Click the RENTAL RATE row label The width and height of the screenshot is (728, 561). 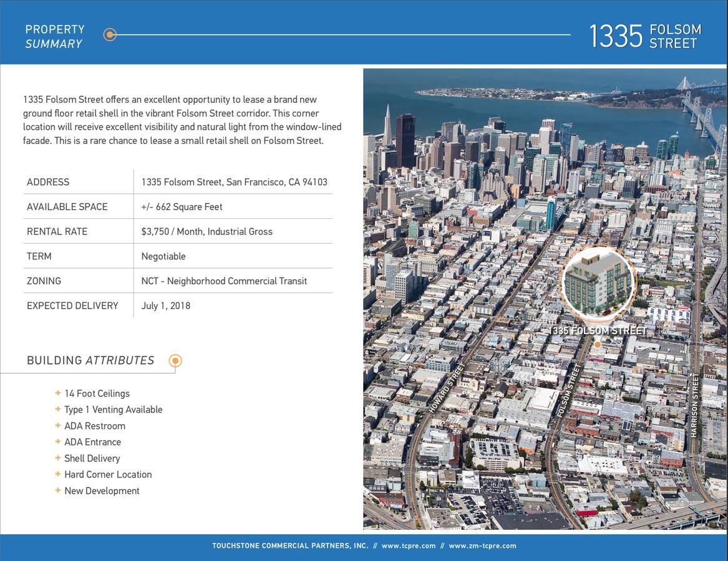57,231
